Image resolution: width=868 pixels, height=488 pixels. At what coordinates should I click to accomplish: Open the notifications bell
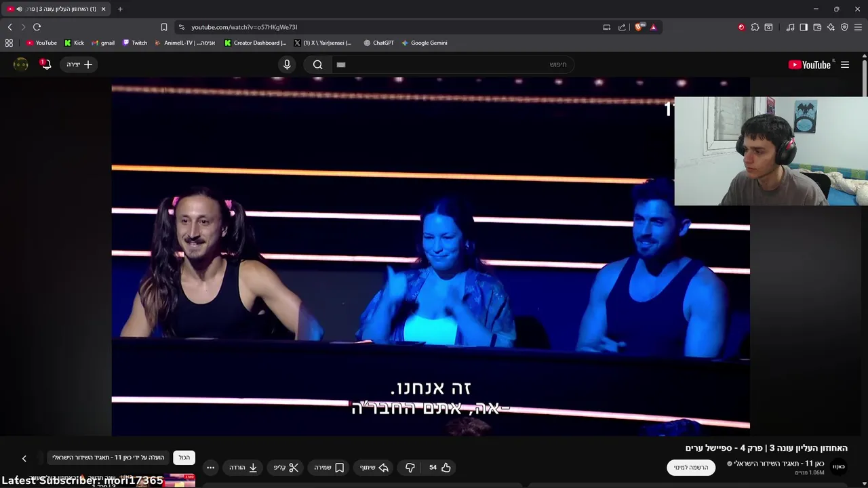tap(45, 64)
